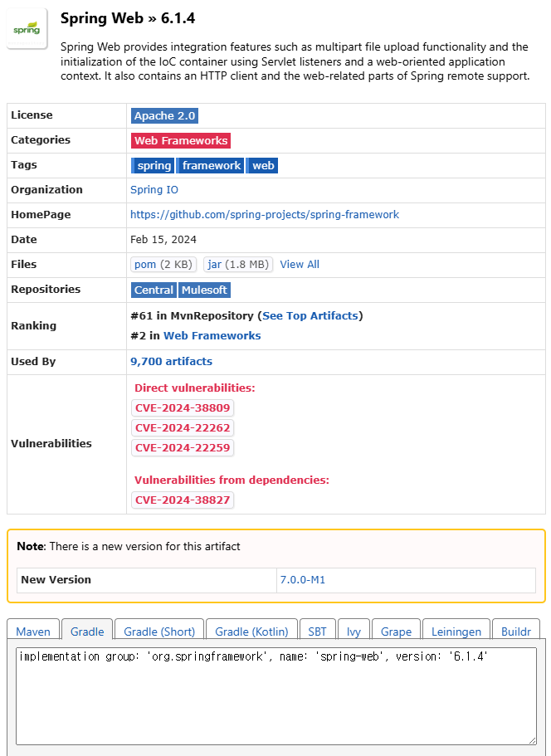Viewport: 551px width, 756px height.
Task: Open the Mulesoft repository badge
Action: tap(204, 290)
